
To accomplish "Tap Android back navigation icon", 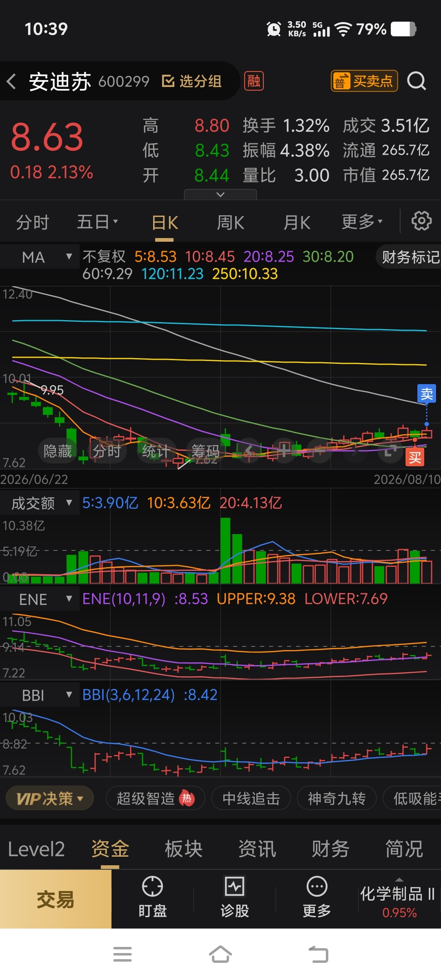I will 318,954.
